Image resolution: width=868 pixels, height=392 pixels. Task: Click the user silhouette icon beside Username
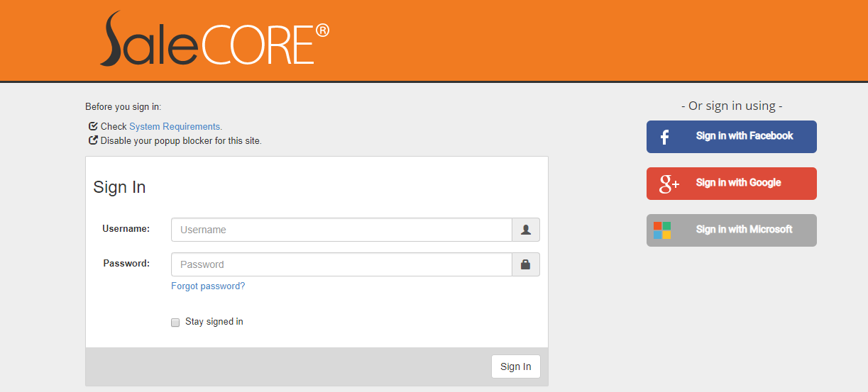coord(526,230)
